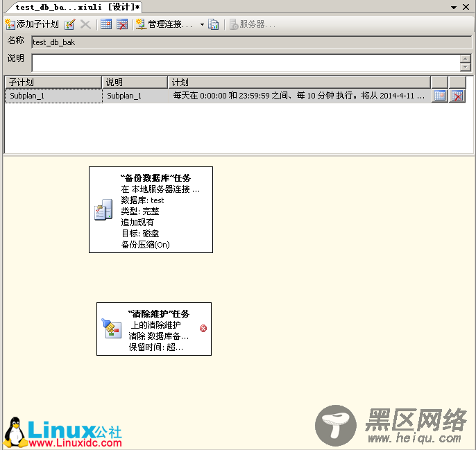Click remove schedule toolbar icon

122,24
